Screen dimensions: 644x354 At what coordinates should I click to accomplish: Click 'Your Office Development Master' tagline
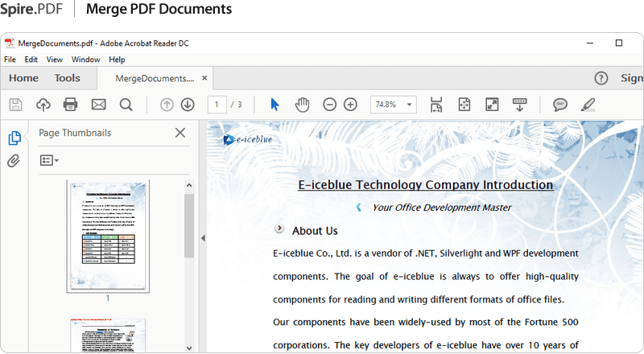pyautogui.click(x=441, y=208)
